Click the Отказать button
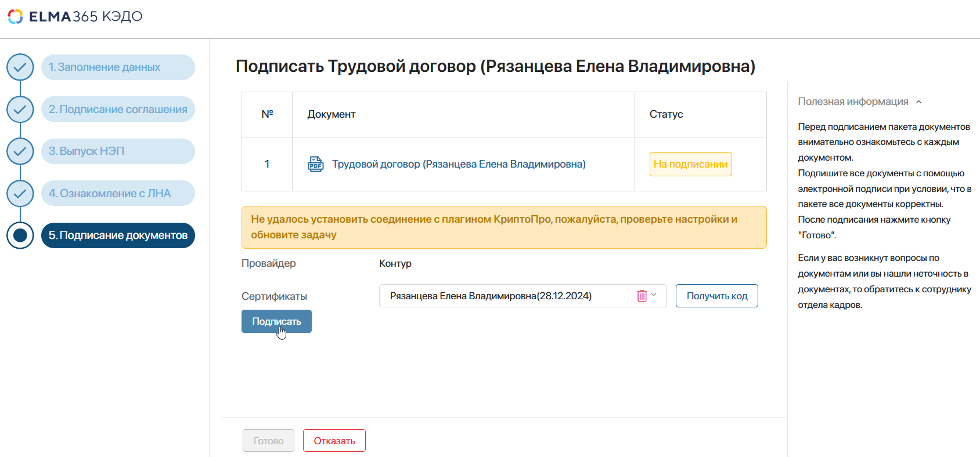980x457 pixels. [x=334, y=441]
